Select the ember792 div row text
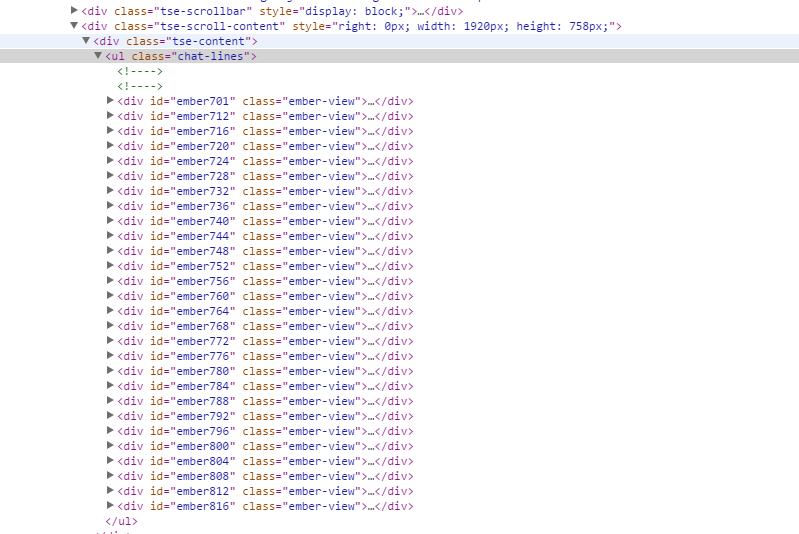The width and height of the screenshot is (799, 534). [265, 416]
